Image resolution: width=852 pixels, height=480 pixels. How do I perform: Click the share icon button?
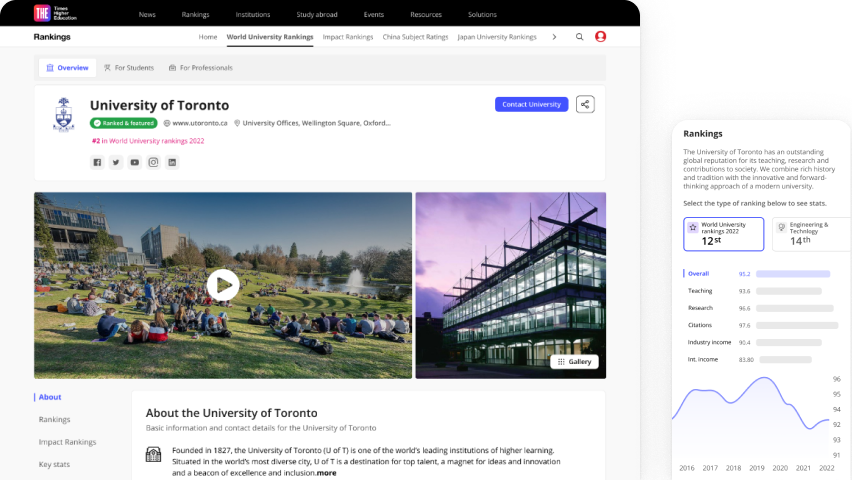pyautogui.click(x=585, y=104)
